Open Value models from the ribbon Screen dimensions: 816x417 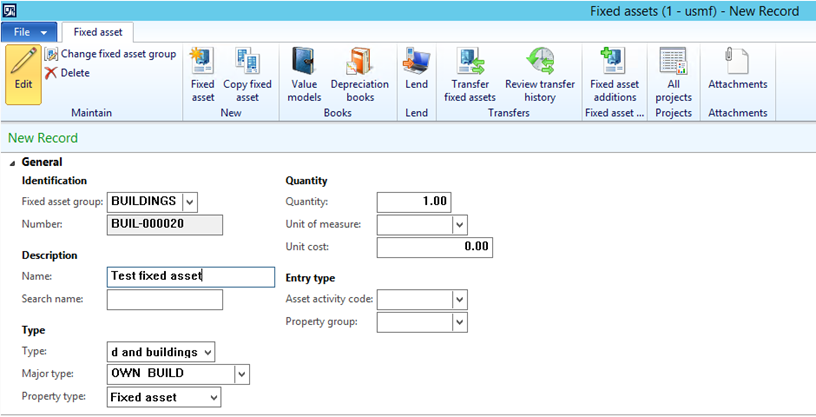click(304, 62)
